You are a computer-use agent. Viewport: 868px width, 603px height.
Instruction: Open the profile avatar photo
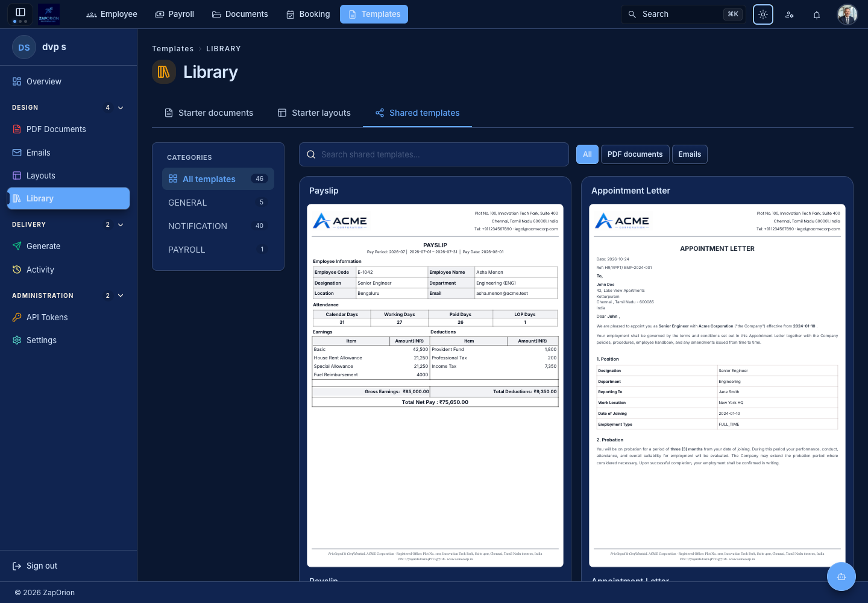[x=848, y=14]
